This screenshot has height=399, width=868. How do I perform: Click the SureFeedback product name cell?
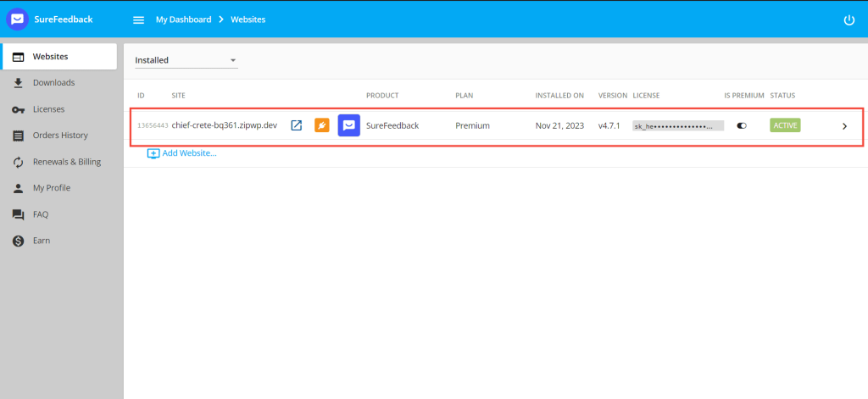tap(392, 125)
